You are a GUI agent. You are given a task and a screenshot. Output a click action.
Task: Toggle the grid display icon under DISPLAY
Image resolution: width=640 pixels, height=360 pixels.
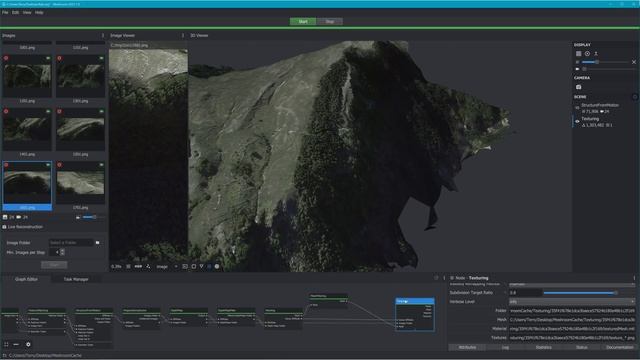click(578, 53)
